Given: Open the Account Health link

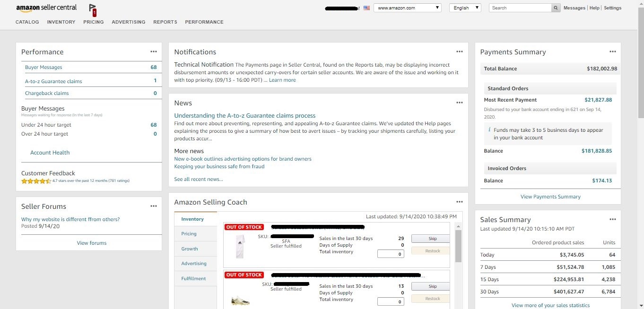Looking at the screenshot, I should pyautogui.click(x=50, y=153).
